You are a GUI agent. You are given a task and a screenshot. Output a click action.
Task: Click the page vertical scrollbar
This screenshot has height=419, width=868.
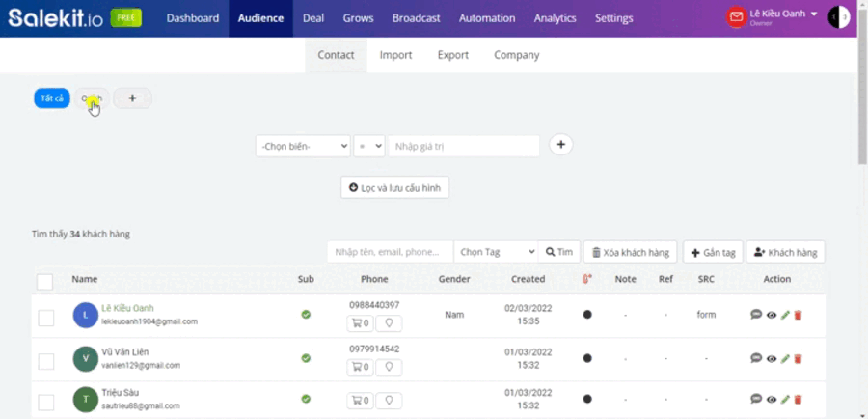[862, 89]
